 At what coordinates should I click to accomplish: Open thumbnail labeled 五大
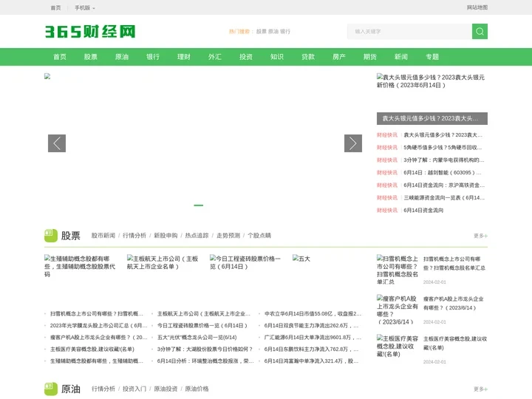[301, 259]
